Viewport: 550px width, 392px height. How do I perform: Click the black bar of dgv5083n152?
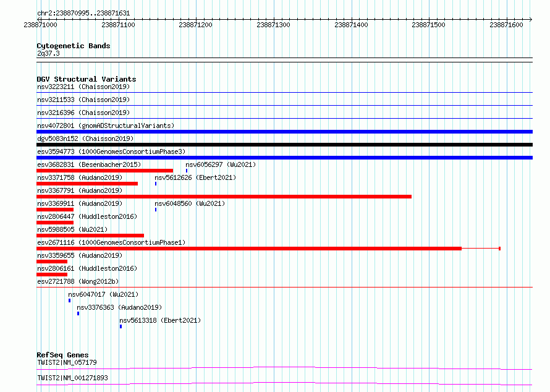click(284, 145)
